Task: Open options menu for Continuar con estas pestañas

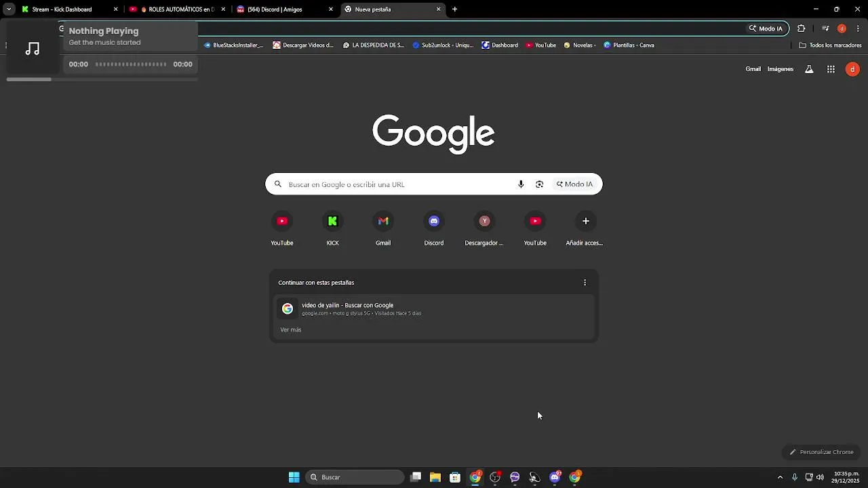Action: pyautogui.click(x=585, y=283)
